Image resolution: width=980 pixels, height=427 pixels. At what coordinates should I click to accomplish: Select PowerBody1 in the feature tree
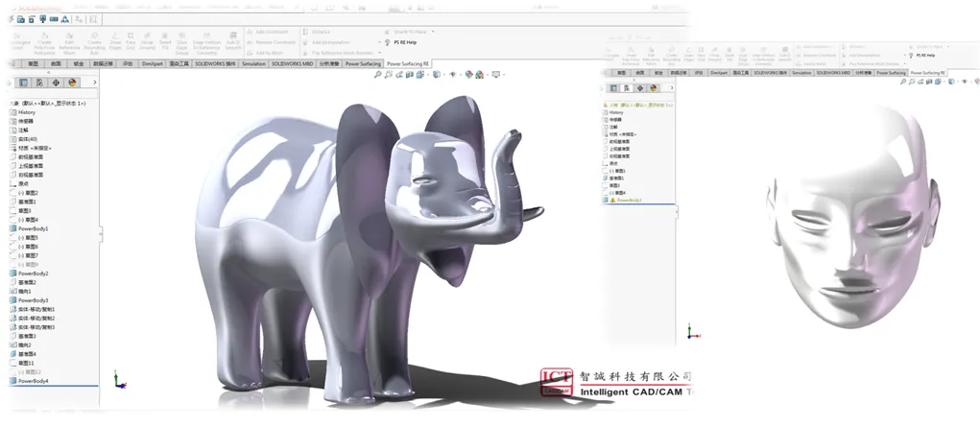(33, 229)
